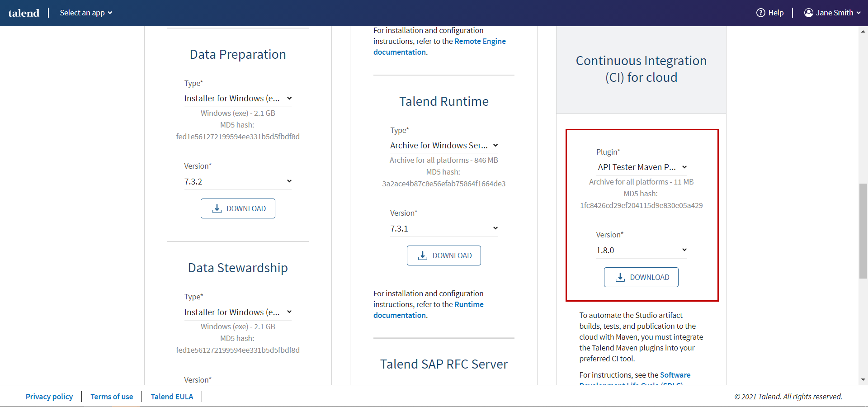The height and width of the screenshot is (407, 868).
Task: Open the Select an app menu
Action: (86, 13)
